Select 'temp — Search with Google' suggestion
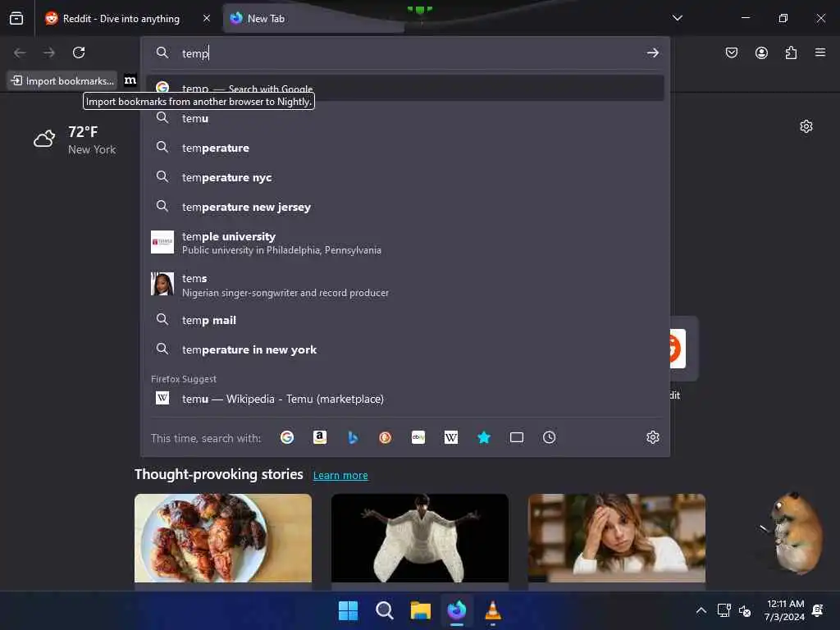This screenshot has height=630, width=840. (x=405, y=88)
